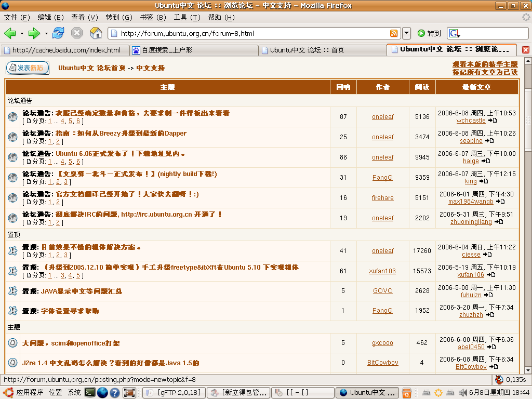Click the RSS feed icon in address bar
The height and width of the screenshot is (399, 532).
tap(394, 33)
